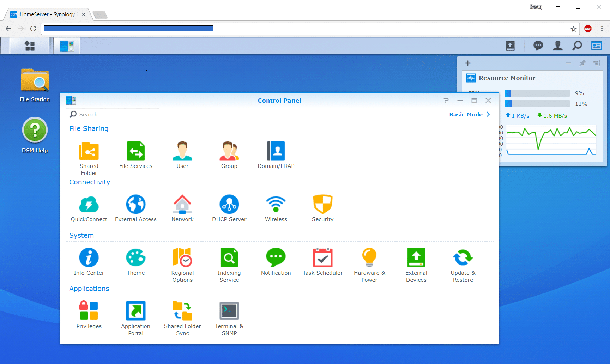Pin the widget panel

(582, 63)
